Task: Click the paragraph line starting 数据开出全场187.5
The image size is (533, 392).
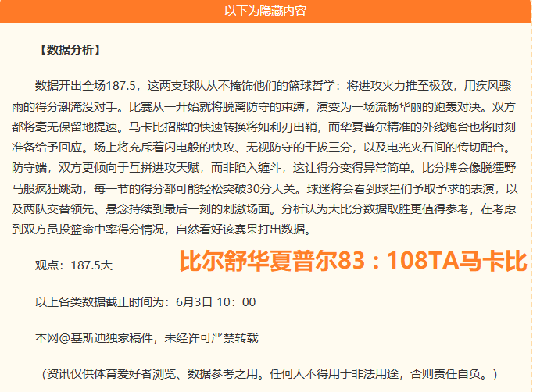Action: point(273,86)
